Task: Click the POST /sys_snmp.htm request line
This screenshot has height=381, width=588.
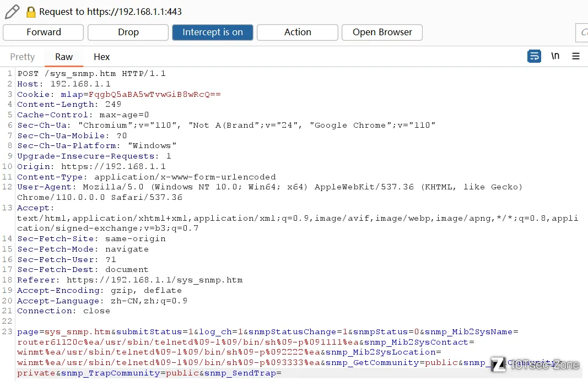Action: pos(91,73)
